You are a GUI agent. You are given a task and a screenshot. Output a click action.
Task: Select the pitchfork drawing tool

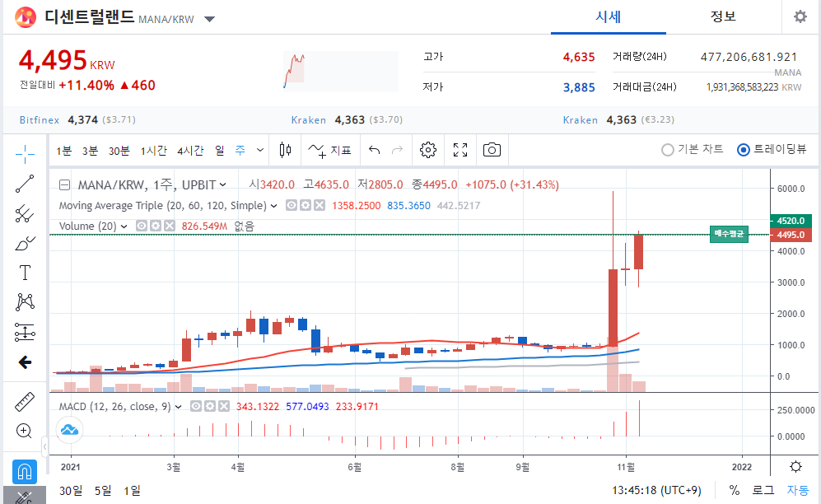pyautogui.click(x=25, y=213)
